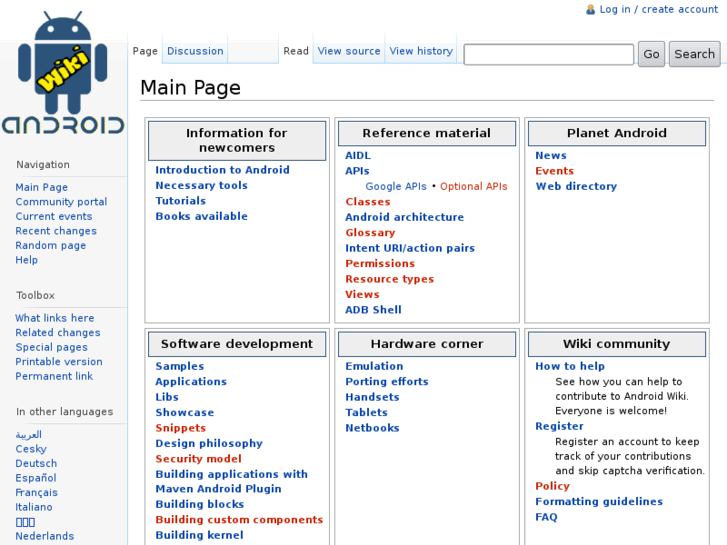
Task: Switch to the View history tab
Action: click(x=420, y=51)
